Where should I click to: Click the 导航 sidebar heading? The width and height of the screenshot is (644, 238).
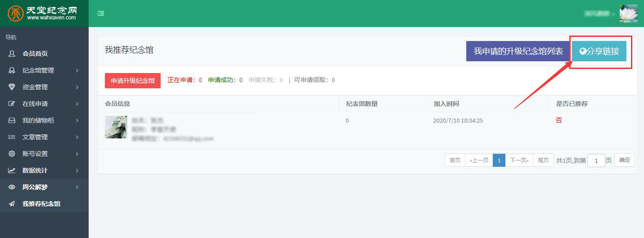[11, 37]
